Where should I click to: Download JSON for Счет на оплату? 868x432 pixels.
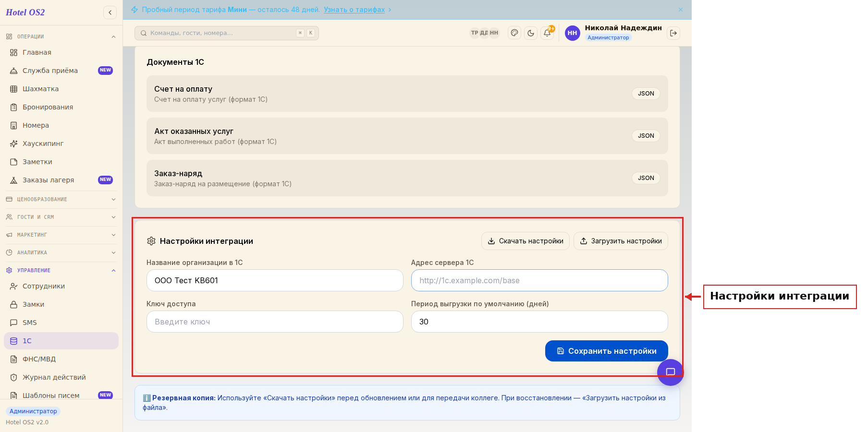pos(646,94)
